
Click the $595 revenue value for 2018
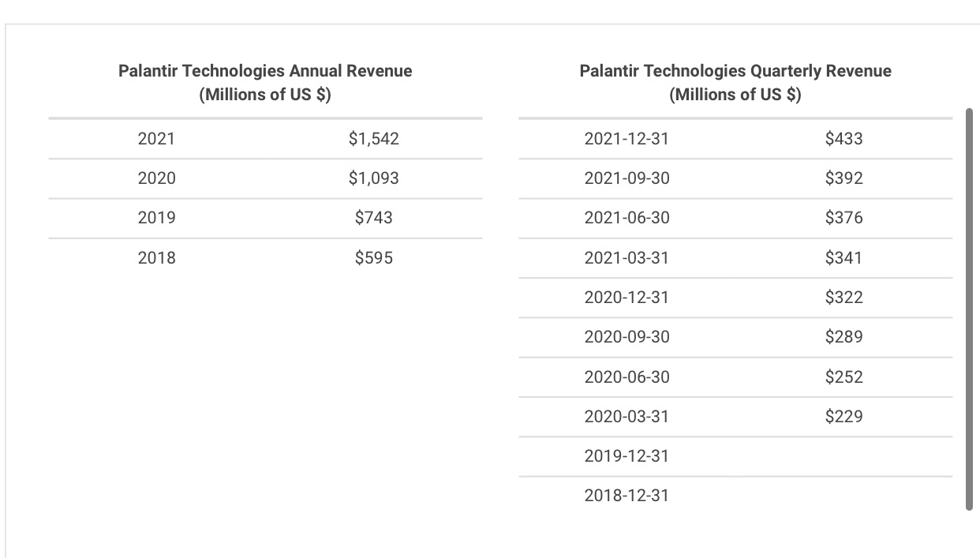tap(373, 258)
